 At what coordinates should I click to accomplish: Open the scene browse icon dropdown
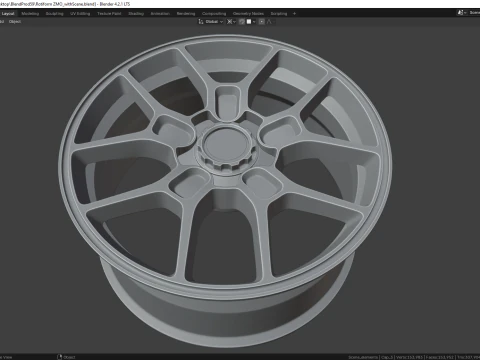462,13
